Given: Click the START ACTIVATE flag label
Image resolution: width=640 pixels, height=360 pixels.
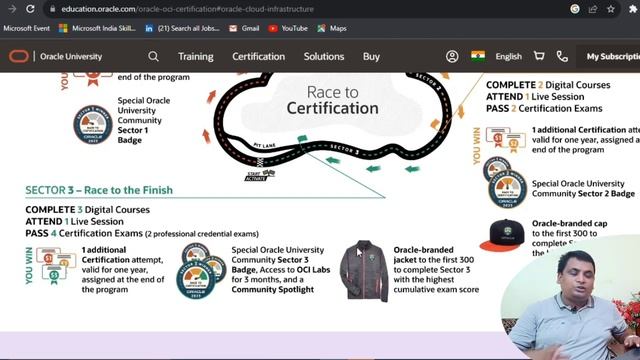Looking at the screenshot, I should click(x=260, y=176).
